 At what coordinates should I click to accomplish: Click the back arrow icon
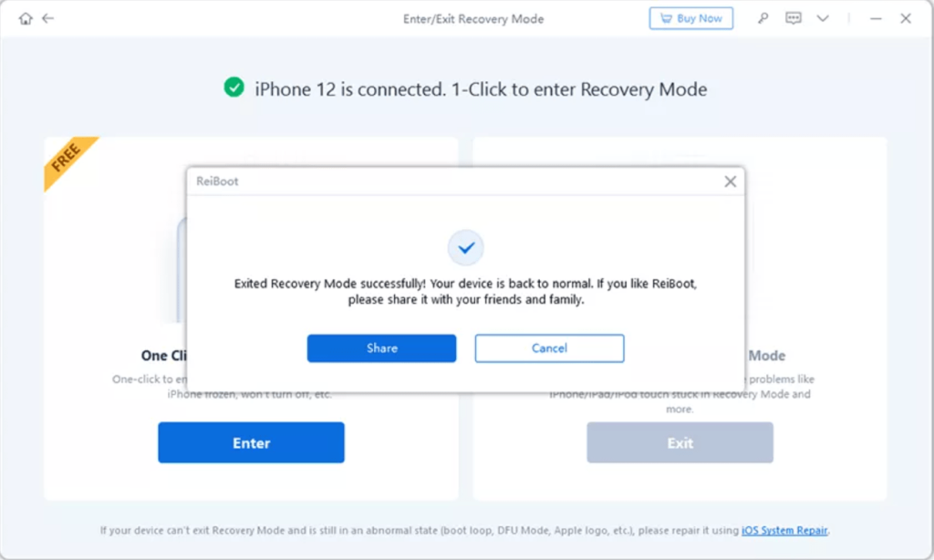[48, 18]
